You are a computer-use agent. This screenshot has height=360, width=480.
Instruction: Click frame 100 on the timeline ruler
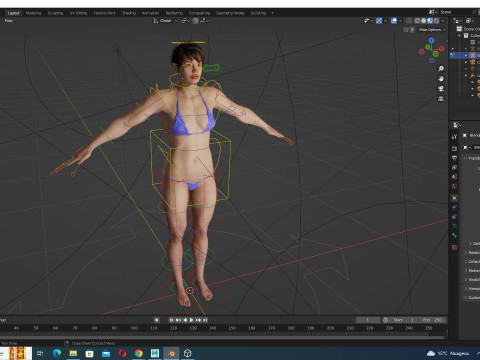(x=134, y=328)
